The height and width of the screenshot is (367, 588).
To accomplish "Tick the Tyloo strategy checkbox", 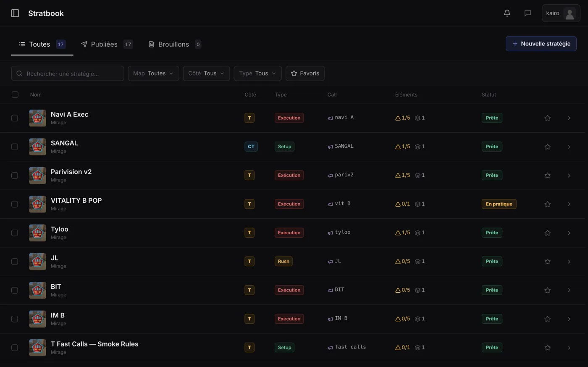I will click(15, 233).
